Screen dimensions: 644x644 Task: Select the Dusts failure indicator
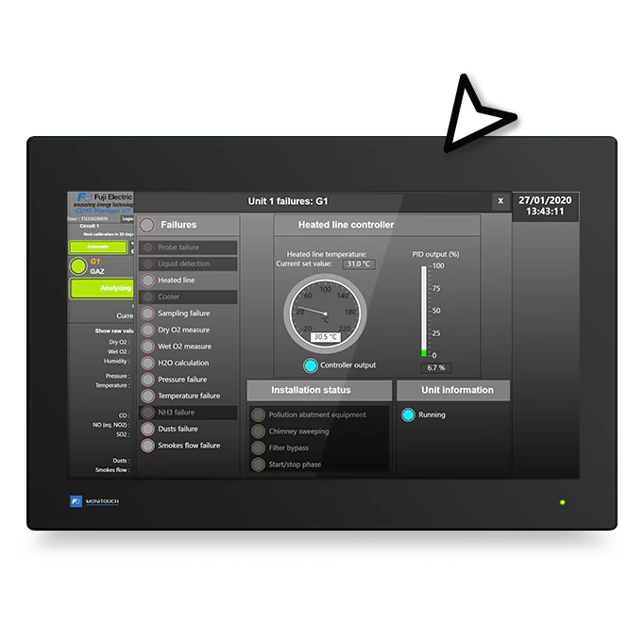(148, 429)
